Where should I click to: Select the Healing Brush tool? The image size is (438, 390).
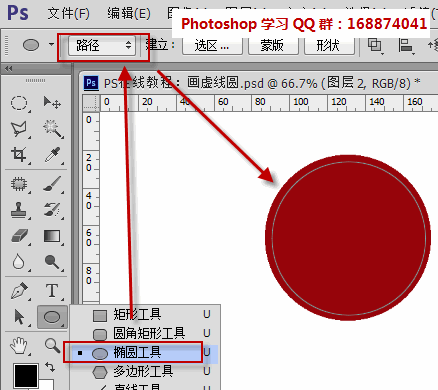19,184
